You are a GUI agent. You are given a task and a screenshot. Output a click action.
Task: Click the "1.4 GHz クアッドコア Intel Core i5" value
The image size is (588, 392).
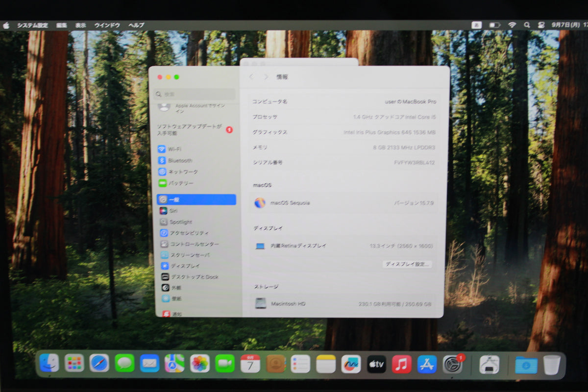tap(394, 117)
